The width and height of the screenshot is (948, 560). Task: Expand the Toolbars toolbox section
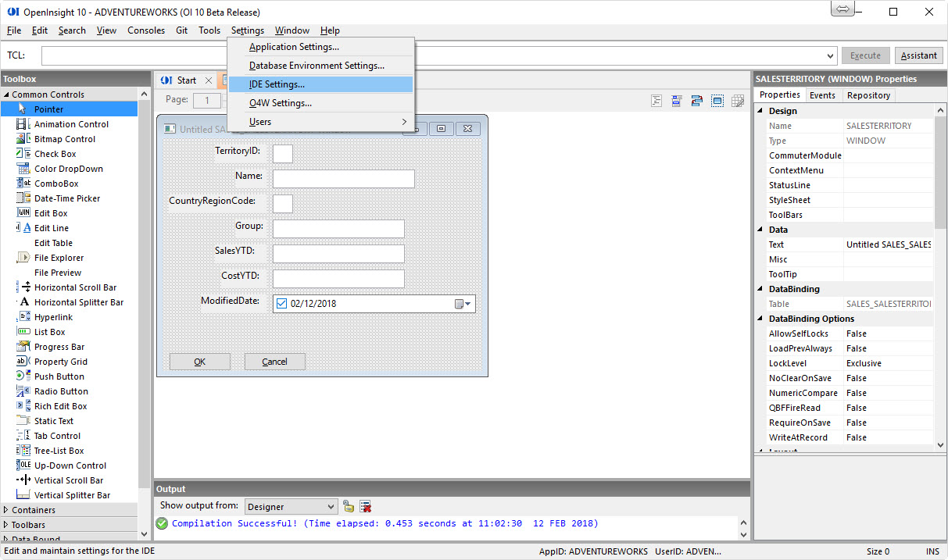pos(7,525)
